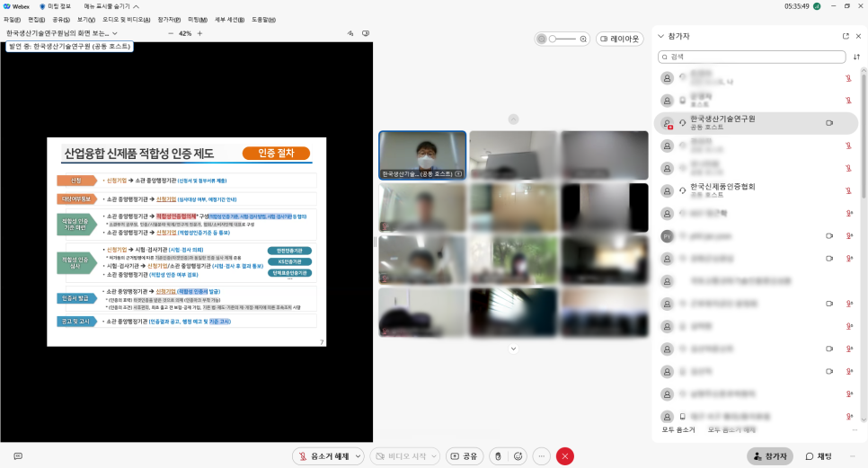Close the participants panel
868x468 pixels.
point(859,36)
